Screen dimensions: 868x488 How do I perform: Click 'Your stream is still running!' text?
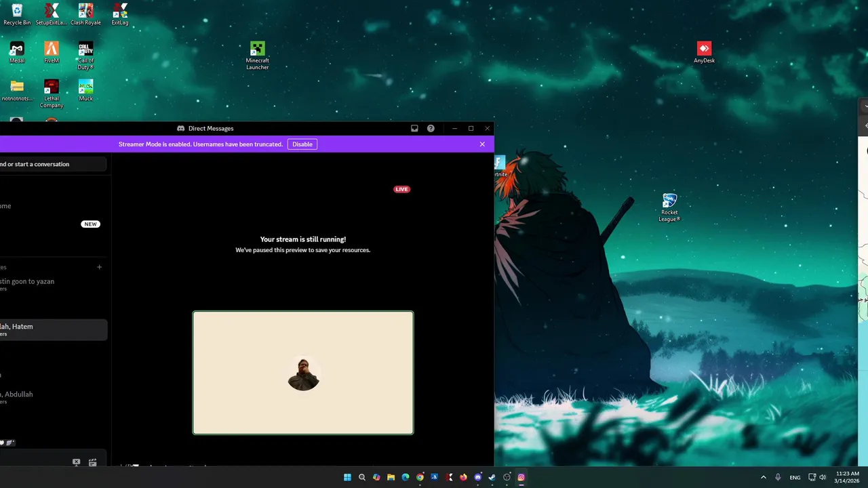coord(303,239)
